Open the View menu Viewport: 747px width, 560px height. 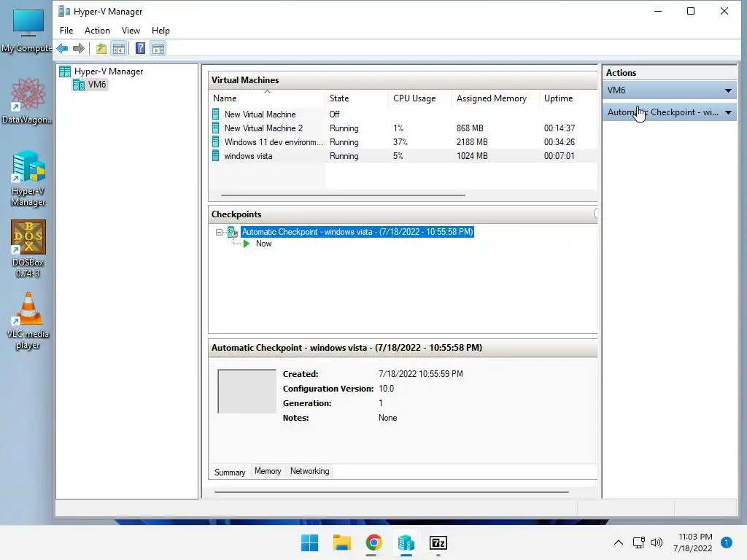tap(131, 31)
